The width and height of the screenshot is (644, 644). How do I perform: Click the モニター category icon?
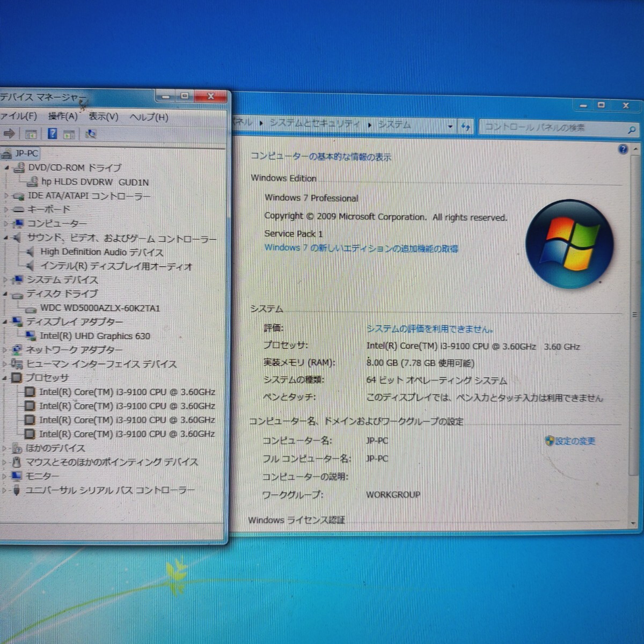[x=17, y=476]
